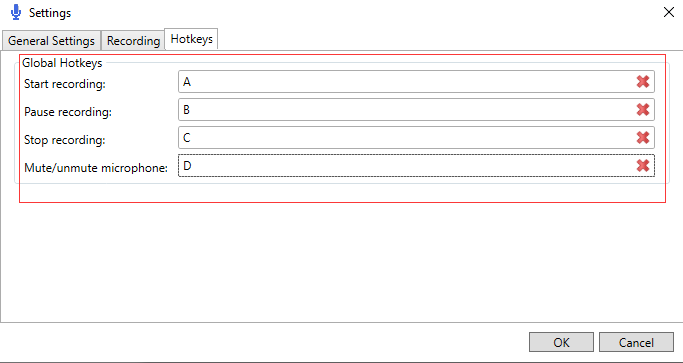Click the Mute/unmute microphone label

(x=96, y=168)
